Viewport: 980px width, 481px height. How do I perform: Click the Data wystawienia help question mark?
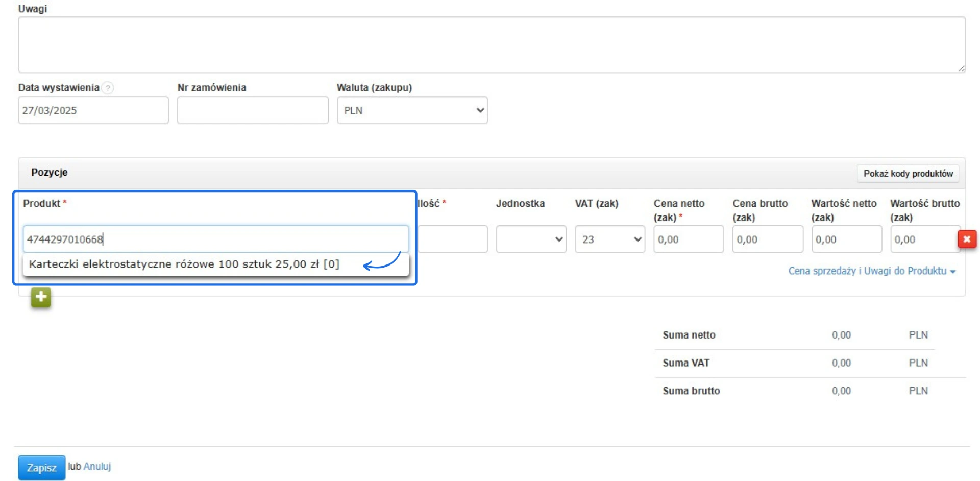point(108,88)
